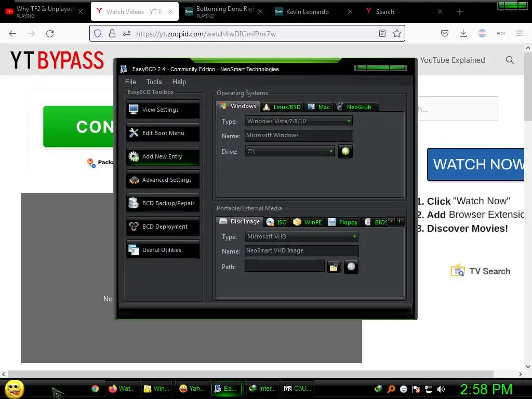Image resolution: width=532 pixels, height=399 pixels.
Task: Open the browser downloads icon
Action: tap(463, 33)
